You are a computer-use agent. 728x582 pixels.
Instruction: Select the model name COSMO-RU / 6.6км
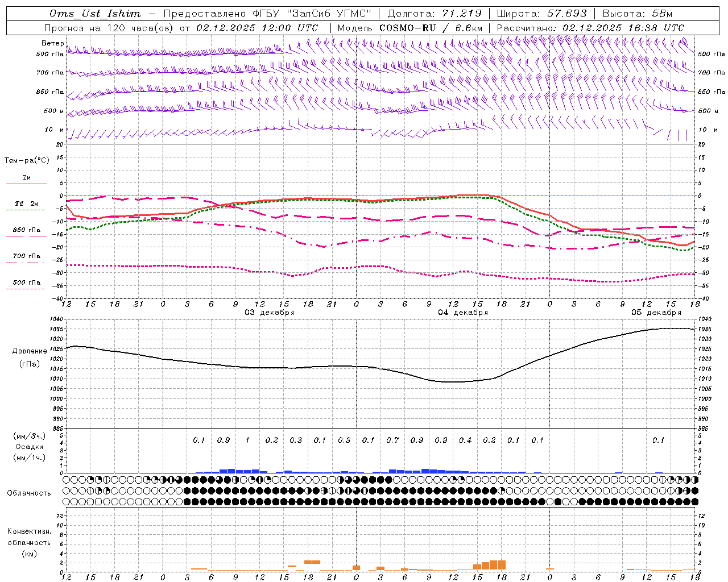click(x=431, y=28)
